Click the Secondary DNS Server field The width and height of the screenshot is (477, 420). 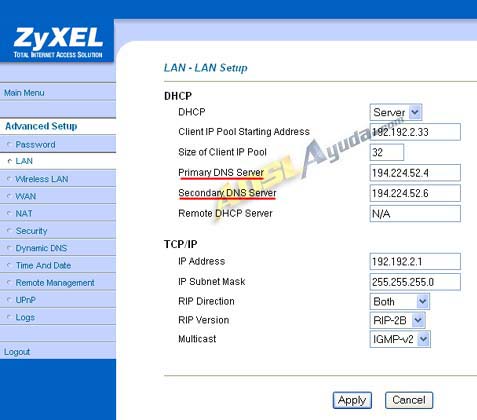[415, 193]
